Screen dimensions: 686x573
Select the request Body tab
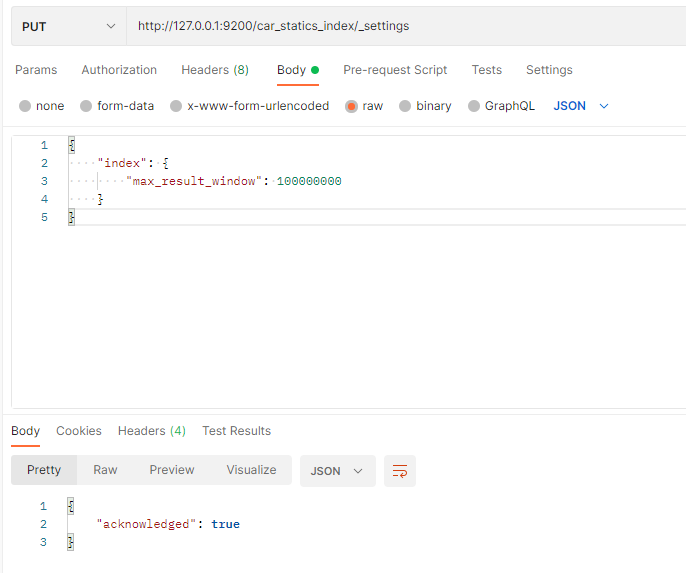[x=298, y=70]
